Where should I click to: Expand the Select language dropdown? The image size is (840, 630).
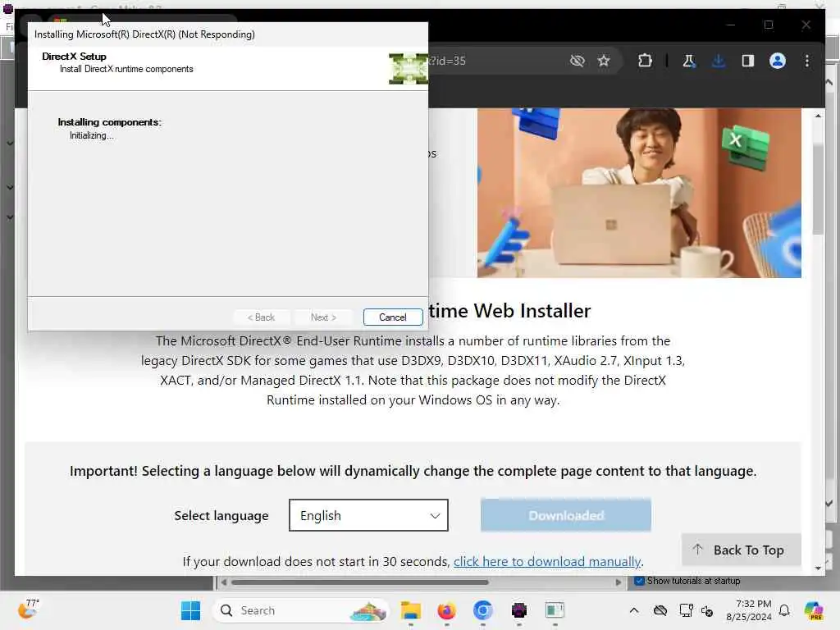coord(368,515)
